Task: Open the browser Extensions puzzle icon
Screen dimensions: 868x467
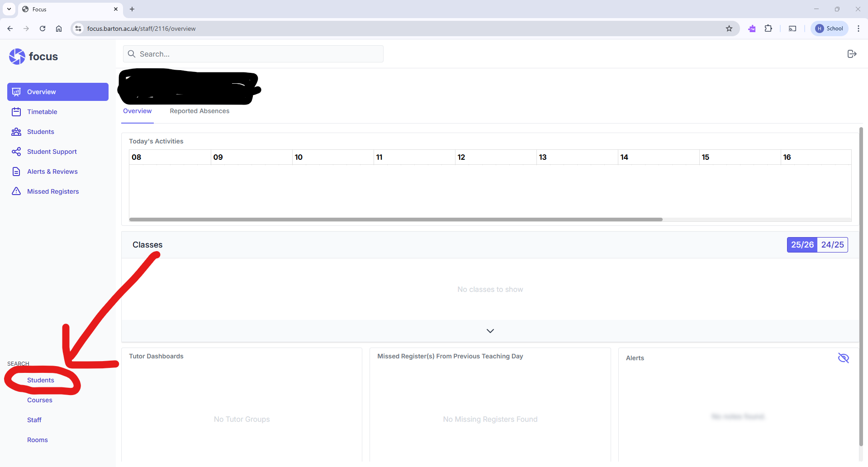Action: click(768, 29)
